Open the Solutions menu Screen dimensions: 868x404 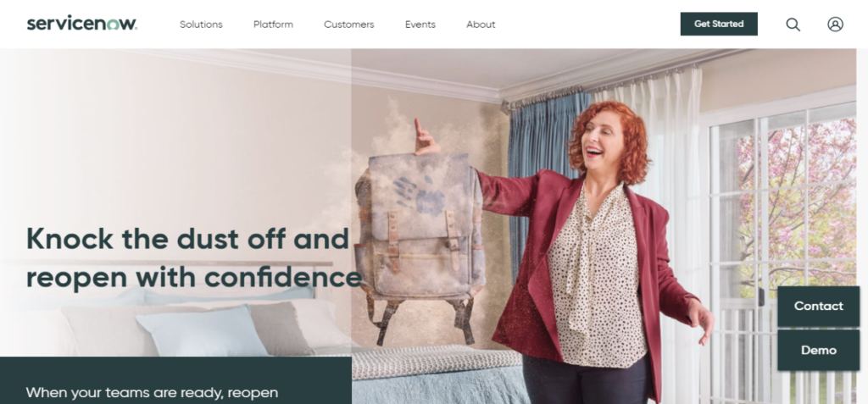tap(201, 25)
